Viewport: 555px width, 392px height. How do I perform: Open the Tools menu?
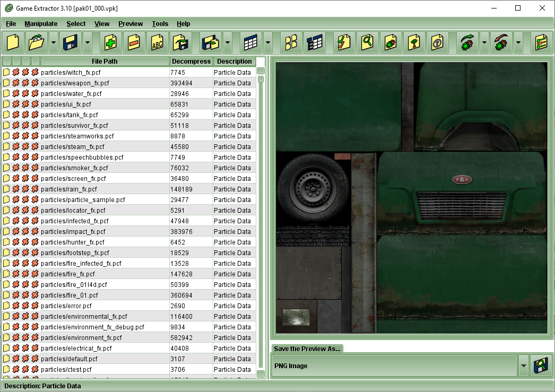point(160,24)
